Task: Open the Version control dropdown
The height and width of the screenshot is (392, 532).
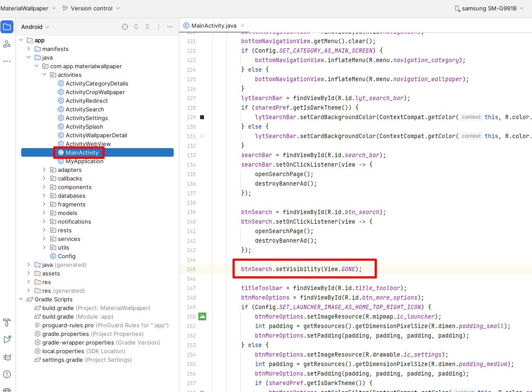Action: (x=91, y=8)
